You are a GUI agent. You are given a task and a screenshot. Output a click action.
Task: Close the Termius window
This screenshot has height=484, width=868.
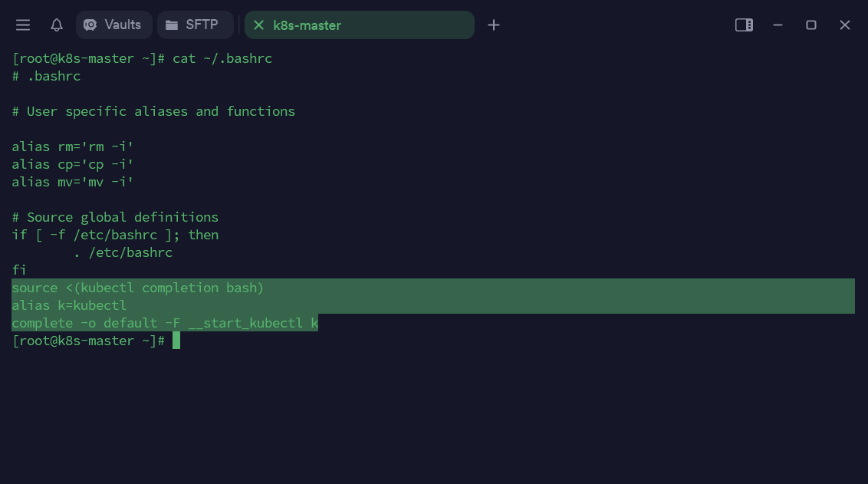coord(845,25)
